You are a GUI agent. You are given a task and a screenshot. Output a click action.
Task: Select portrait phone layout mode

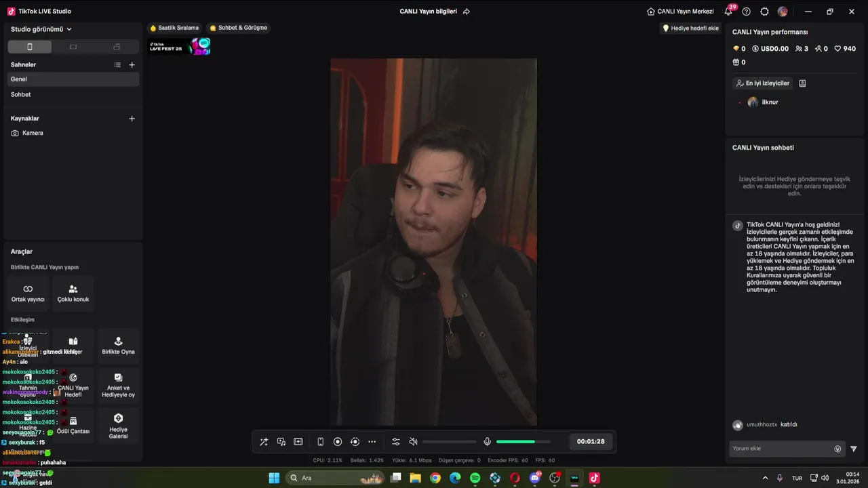(x=29, y=47)
